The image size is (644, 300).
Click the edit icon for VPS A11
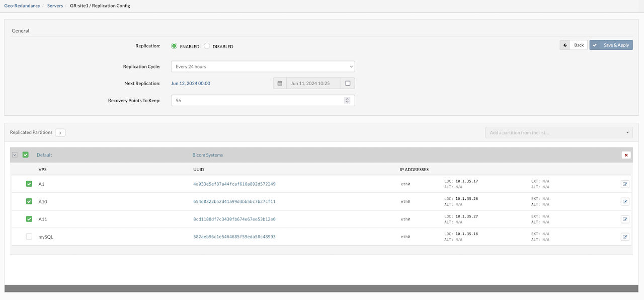tap(625, 219)
